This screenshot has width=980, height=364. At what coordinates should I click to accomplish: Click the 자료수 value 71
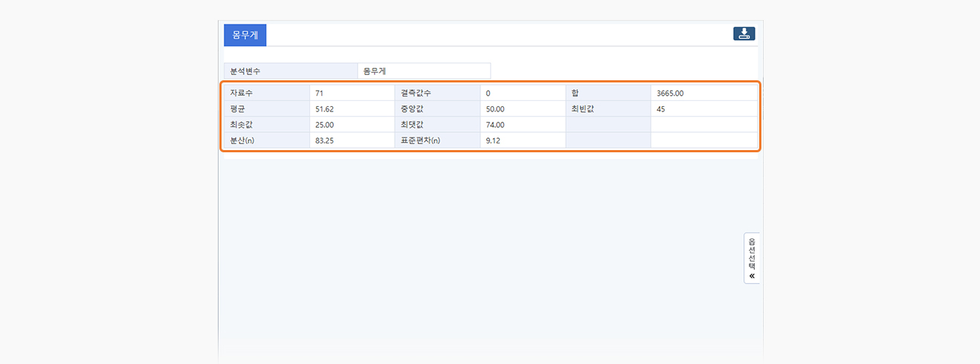[351, 93]
